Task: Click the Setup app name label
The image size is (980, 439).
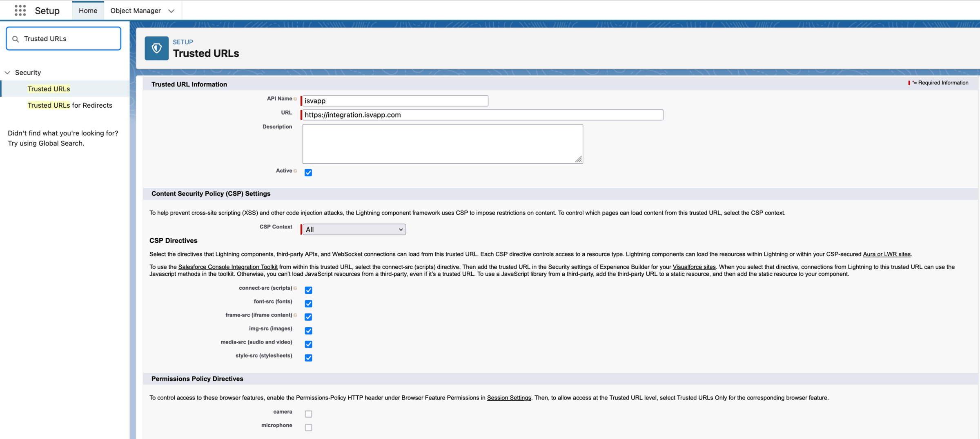Action: [x=47, y=11]
